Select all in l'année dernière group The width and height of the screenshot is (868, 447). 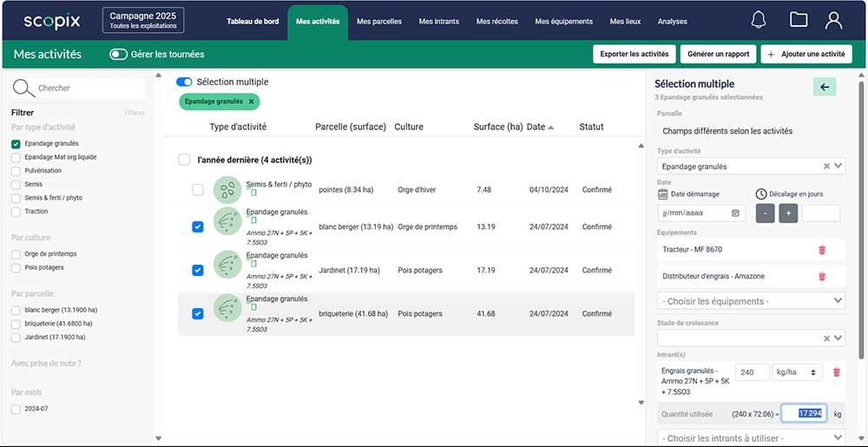[x=184, y=160]
